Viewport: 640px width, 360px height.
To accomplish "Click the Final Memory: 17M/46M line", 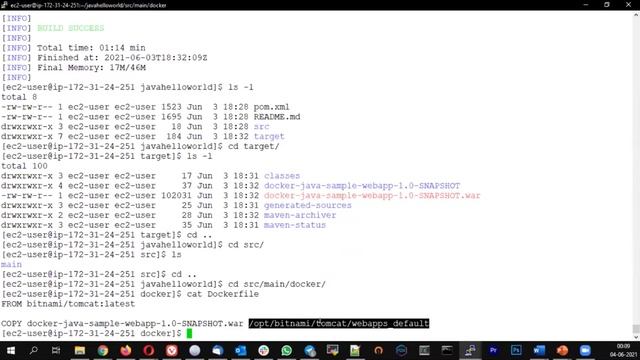I will click(x=91, y=67).
